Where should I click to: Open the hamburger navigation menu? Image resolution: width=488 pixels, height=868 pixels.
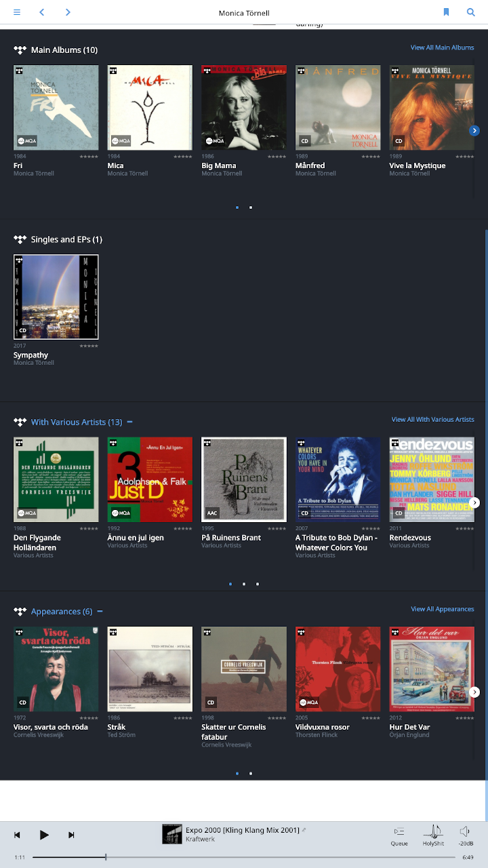pyautogui.click(x=17, y=12)
